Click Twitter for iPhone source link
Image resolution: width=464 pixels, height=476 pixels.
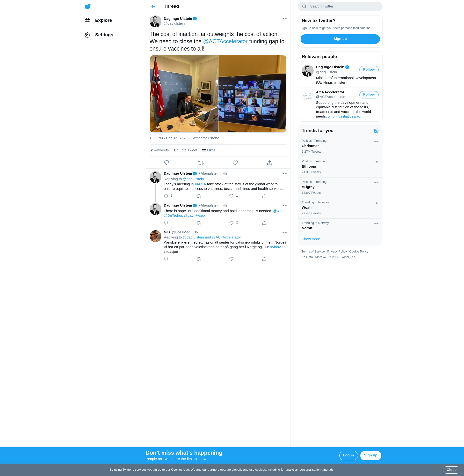coord(205,138)
